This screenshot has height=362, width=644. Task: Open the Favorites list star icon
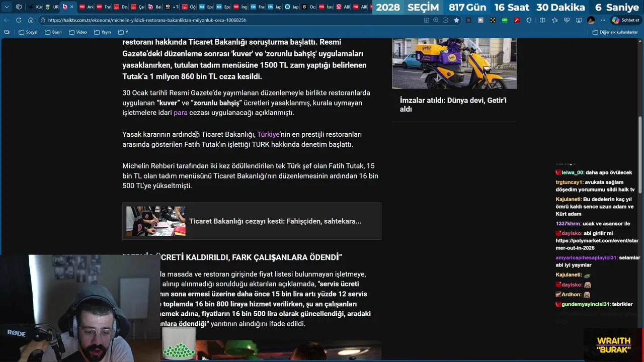pyautogui.click(x=554, y=20)
